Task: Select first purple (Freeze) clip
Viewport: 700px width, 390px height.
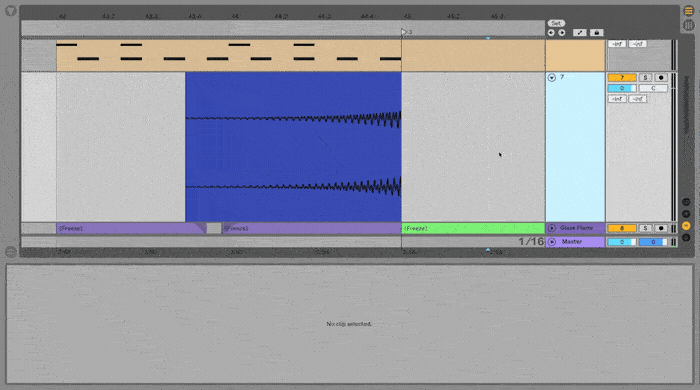Action: pos(131,228)
